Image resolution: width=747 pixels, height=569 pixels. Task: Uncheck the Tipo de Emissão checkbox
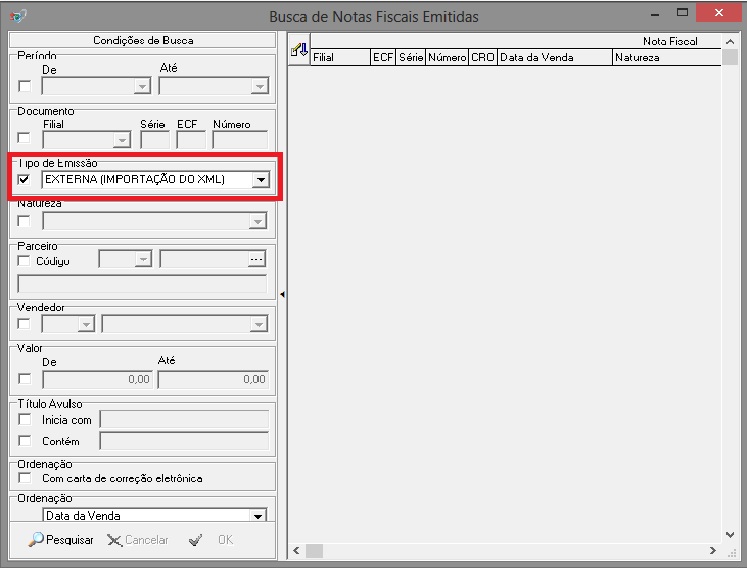[24, 180]
